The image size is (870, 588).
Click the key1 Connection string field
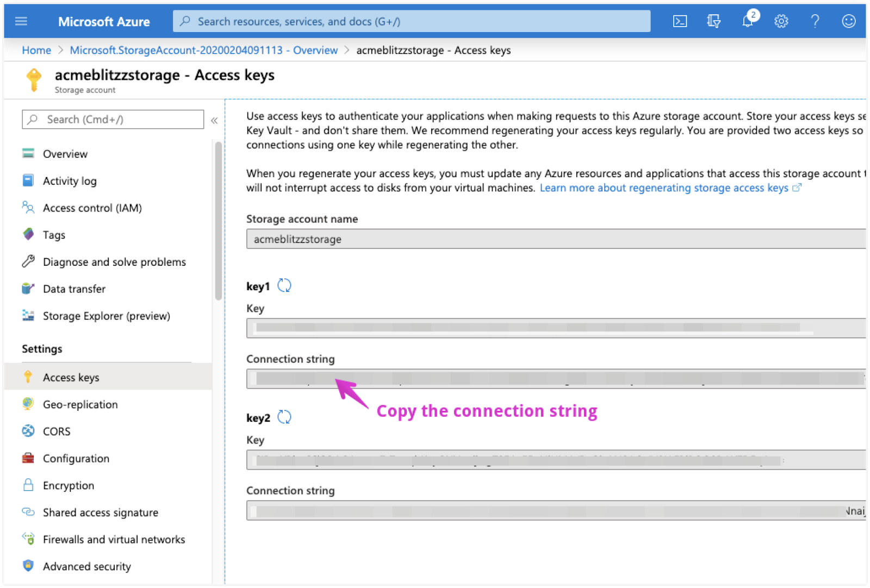pos(556,379)
